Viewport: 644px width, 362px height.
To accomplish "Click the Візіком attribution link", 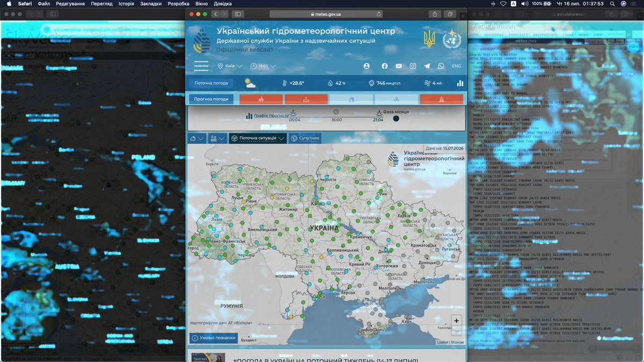I will (457, 342).
